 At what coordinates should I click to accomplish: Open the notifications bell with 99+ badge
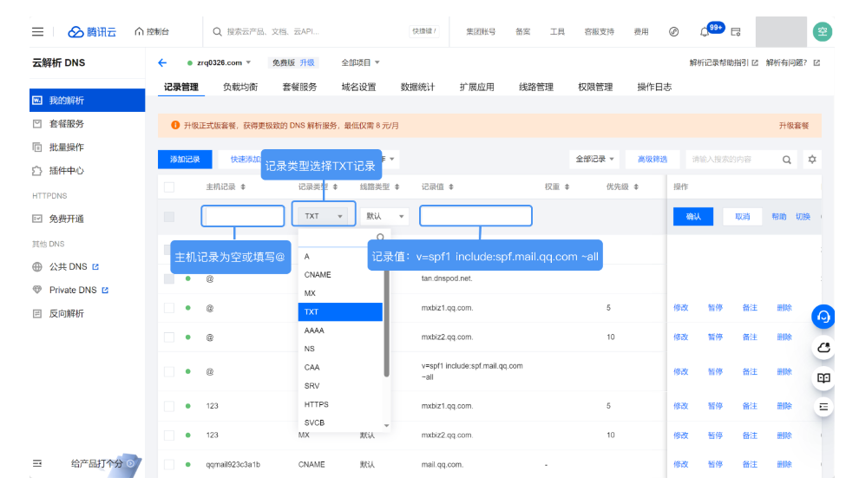point(705,31)
